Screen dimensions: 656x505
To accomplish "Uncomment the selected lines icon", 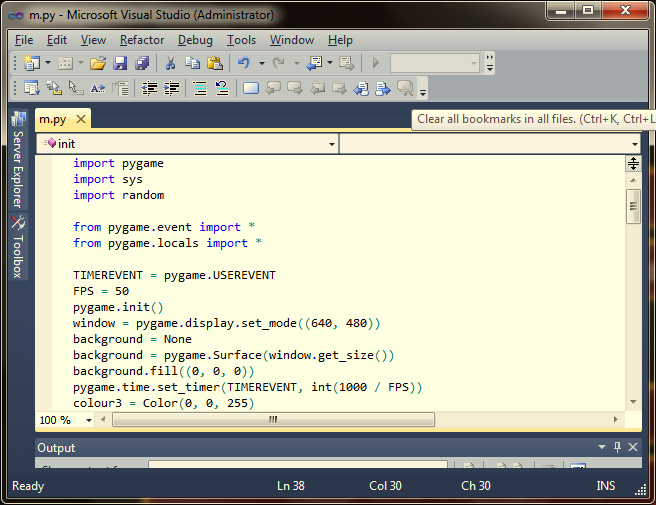I will point(222,88).
